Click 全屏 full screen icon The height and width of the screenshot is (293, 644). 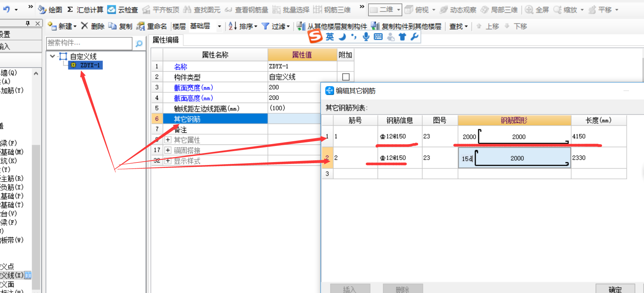pyautogui.click(x=529, y=10)
